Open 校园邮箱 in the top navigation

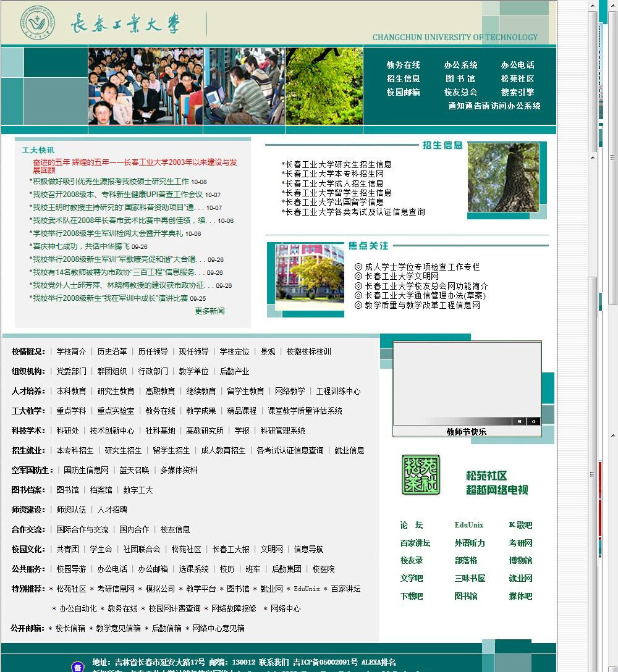pyautogui.click(x=403, y=92)
